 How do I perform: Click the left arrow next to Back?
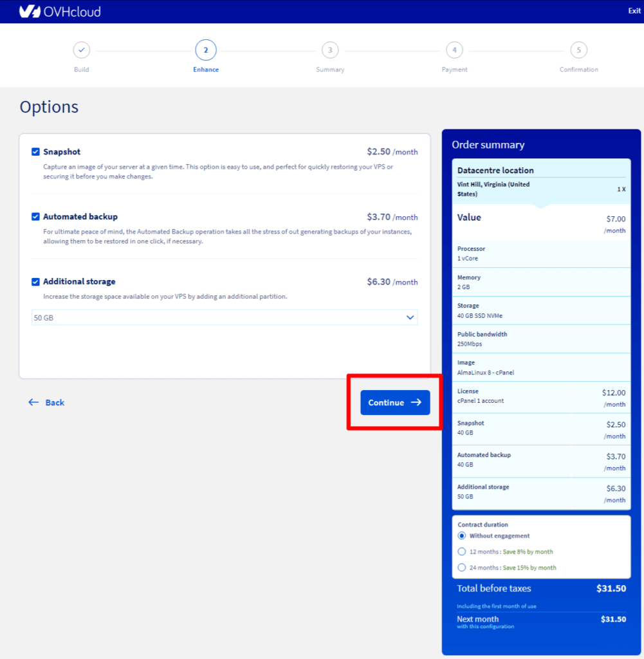(x=34, y=402)
